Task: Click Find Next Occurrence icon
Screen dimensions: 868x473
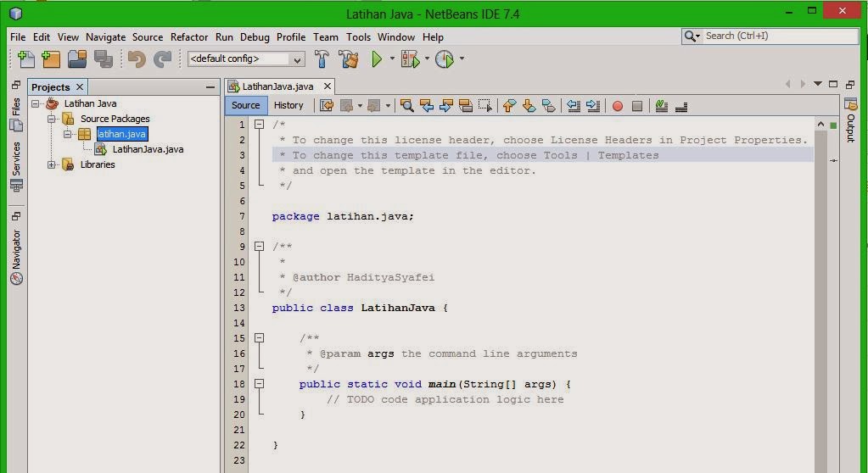Action: (x=446, y=106)
